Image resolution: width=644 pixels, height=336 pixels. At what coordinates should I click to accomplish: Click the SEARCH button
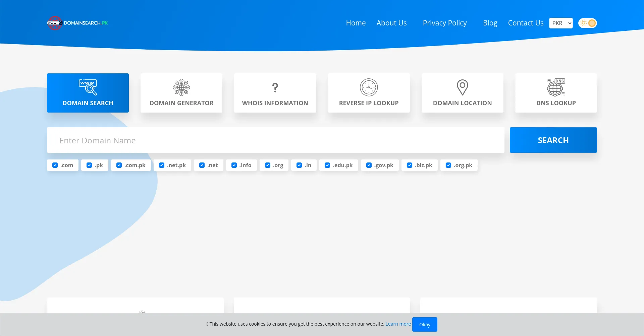(553, 140)
